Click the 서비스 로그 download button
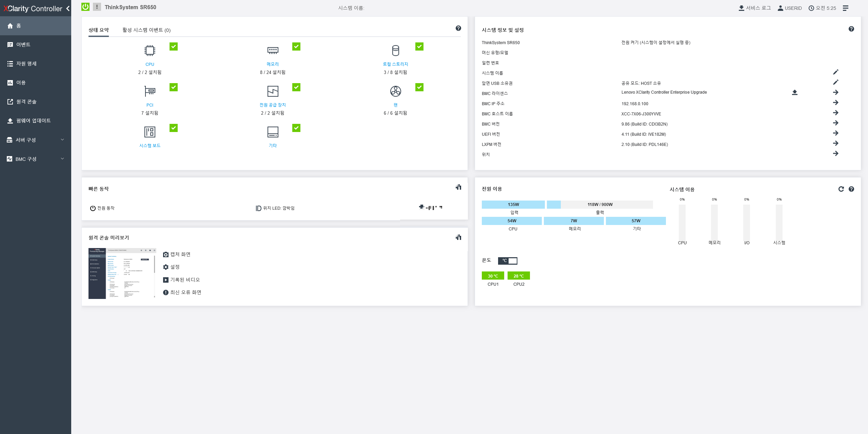Screen dimensions: 868x434 [754, 8]
